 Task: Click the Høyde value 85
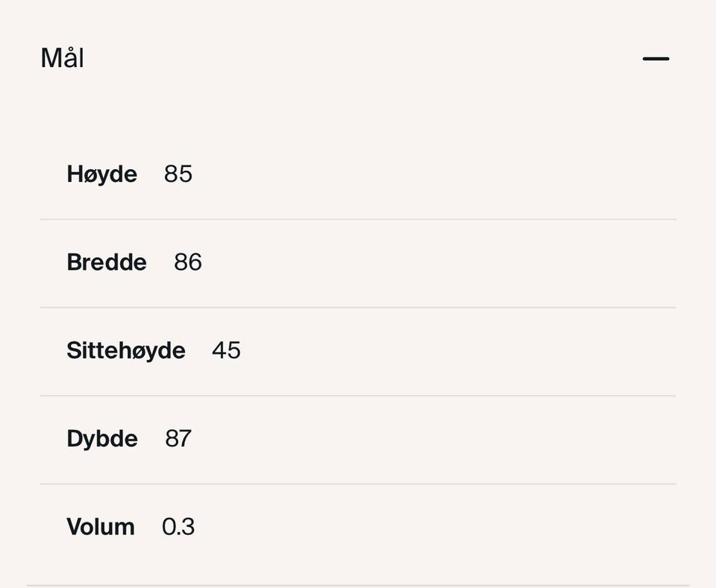(178, 174)
